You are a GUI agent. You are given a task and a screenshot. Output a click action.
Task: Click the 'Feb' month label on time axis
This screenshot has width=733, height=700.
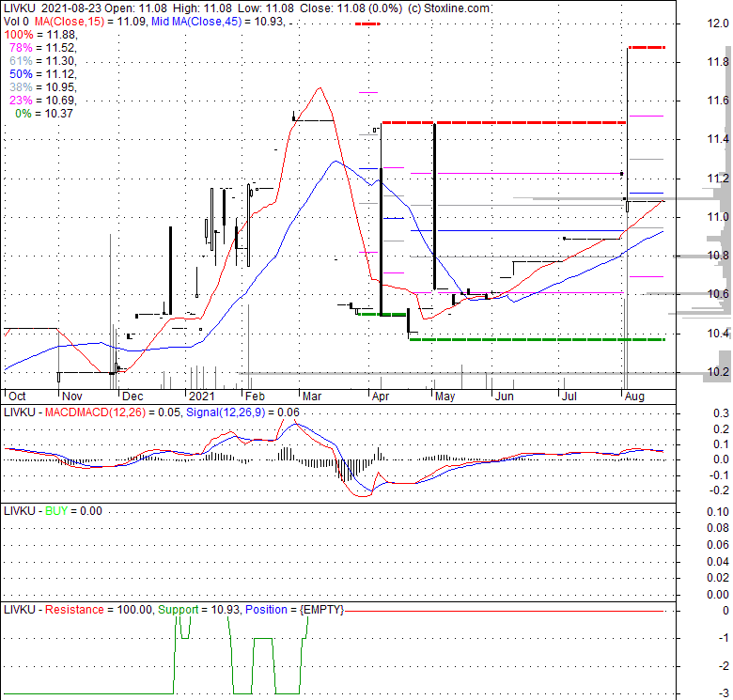(x=256, y=397)
